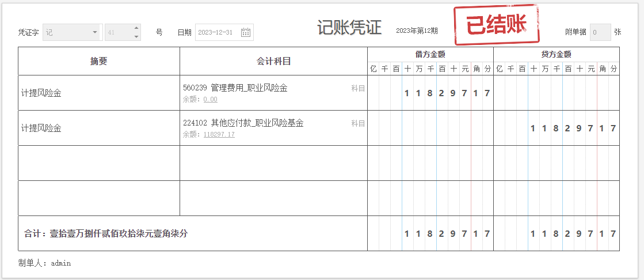Click 科目 link in the 其他应付款_职业风险基金 row
Screen dimensions: 644x280
358,124
